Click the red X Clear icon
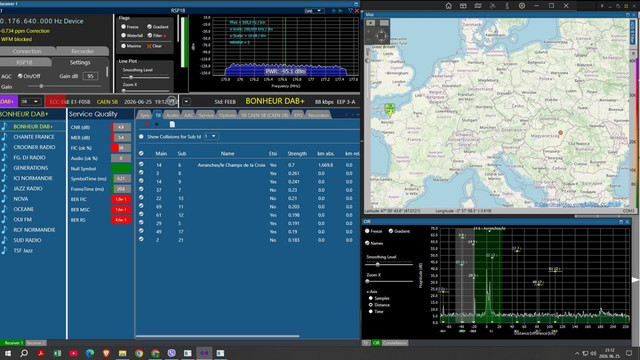 tap(149, 46)
